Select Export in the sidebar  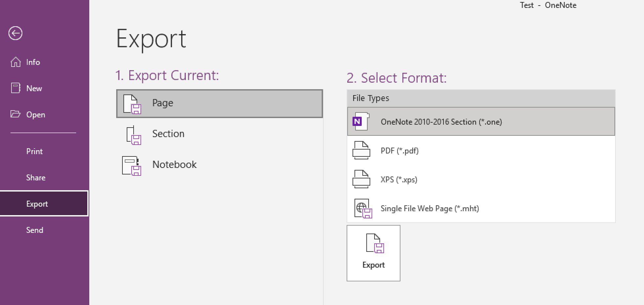pos(44,204)
